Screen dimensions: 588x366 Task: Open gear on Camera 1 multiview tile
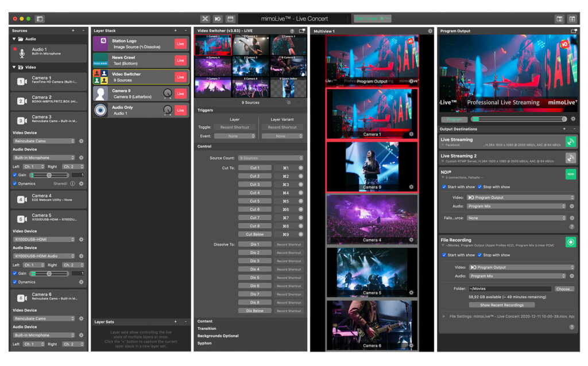pyautogui.click(x=411, y=134)
